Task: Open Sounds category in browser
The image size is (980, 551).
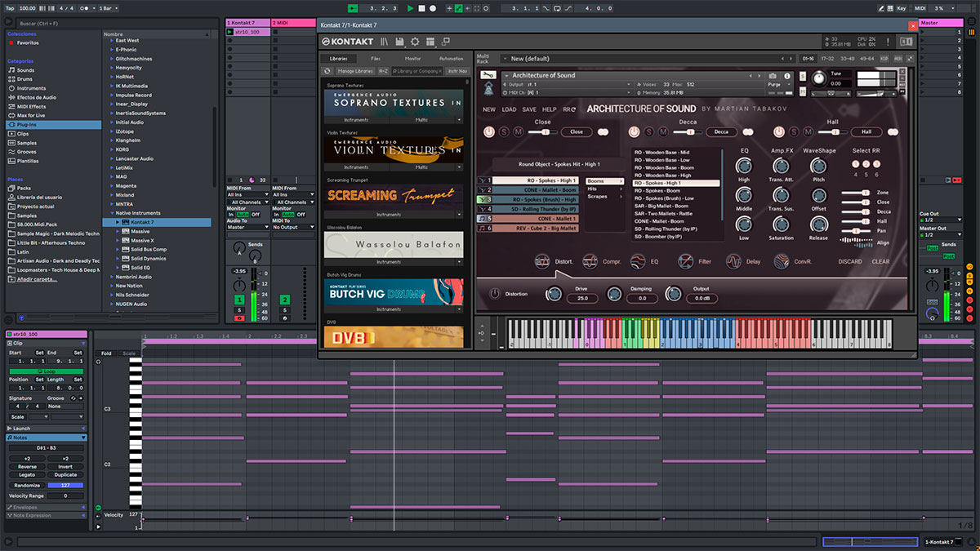Action: click(26, 70)
